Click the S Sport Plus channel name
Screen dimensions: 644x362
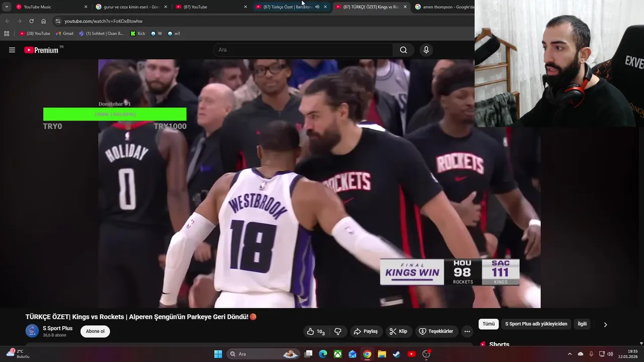coord(57,328)
